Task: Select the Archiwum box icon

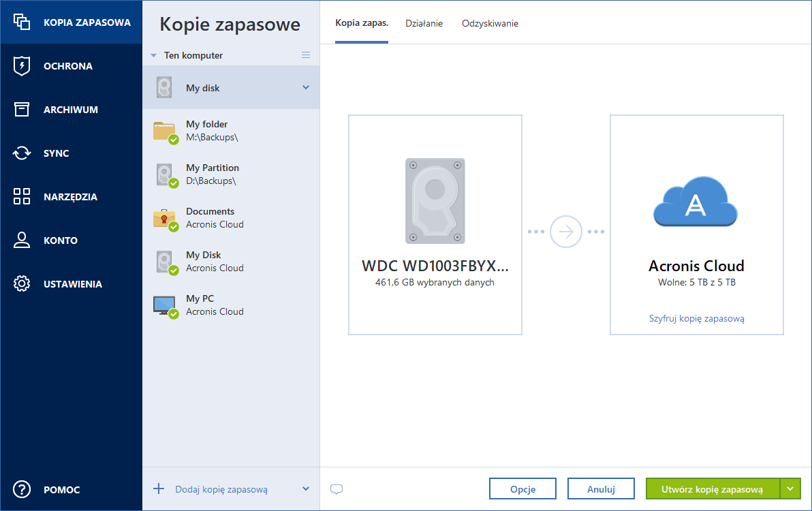Action: point(22,110)
